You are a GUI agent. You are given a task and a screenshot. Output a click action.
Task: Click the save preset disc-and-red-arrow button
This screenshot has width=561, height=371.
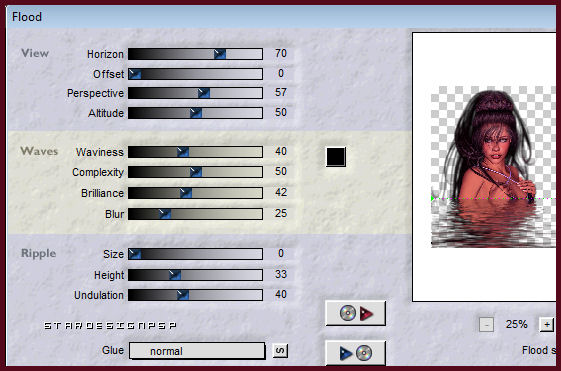[x=355, y=313]
